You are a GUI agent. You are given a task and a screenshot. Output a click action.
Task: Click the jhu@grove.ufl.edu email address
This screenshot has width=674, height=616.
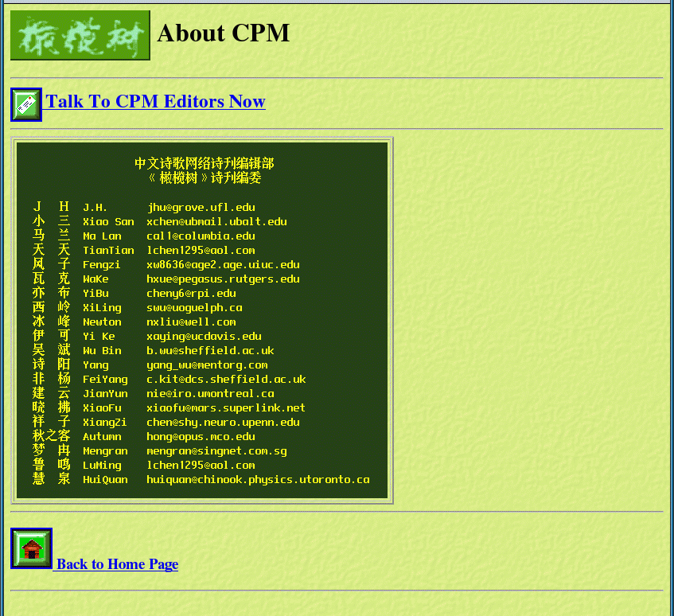coord(201,208)
